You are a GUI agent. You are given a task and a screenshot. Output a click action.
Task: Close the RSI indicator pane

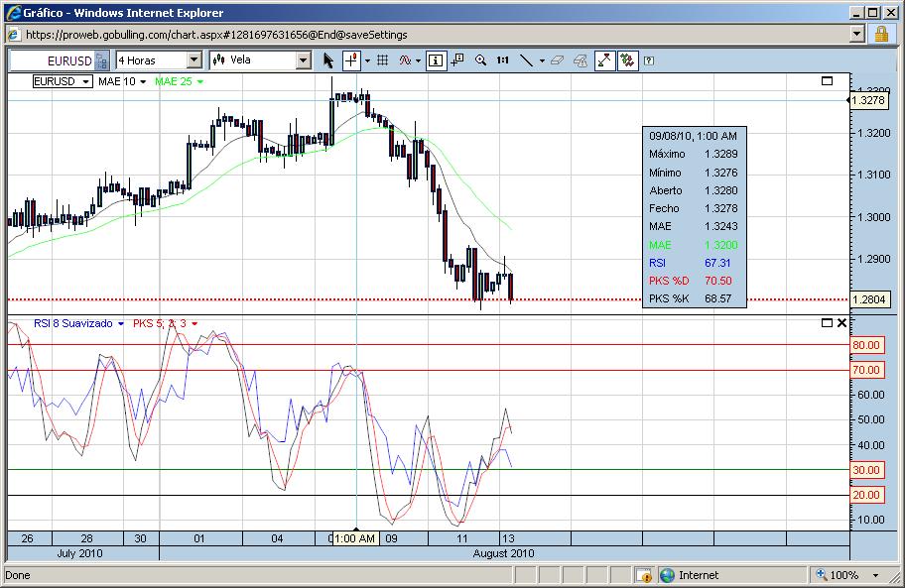(x=841, y=323)
